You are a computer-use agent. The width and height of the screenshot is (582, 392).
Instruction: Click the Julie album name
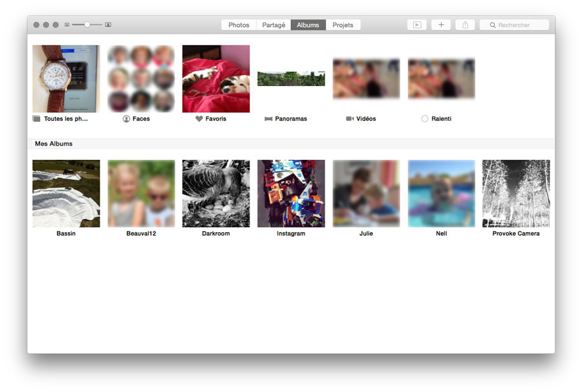(x=366, y=234)
